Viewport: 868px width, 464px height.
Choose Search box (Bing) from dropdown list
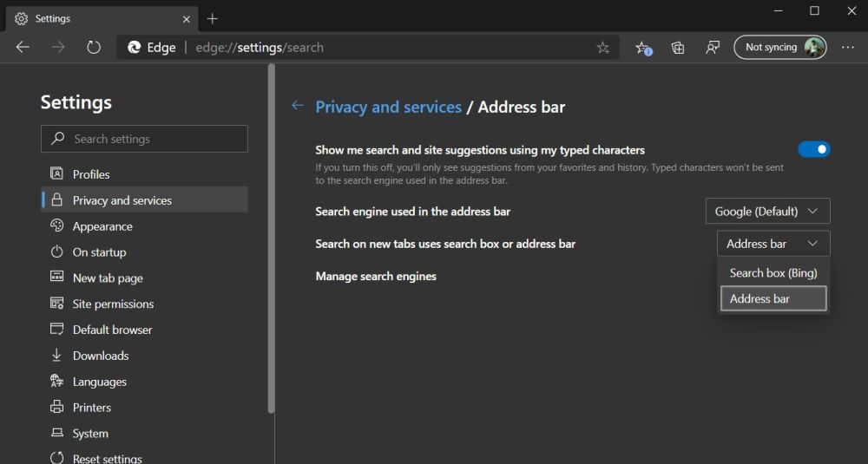tap(773, 272)
